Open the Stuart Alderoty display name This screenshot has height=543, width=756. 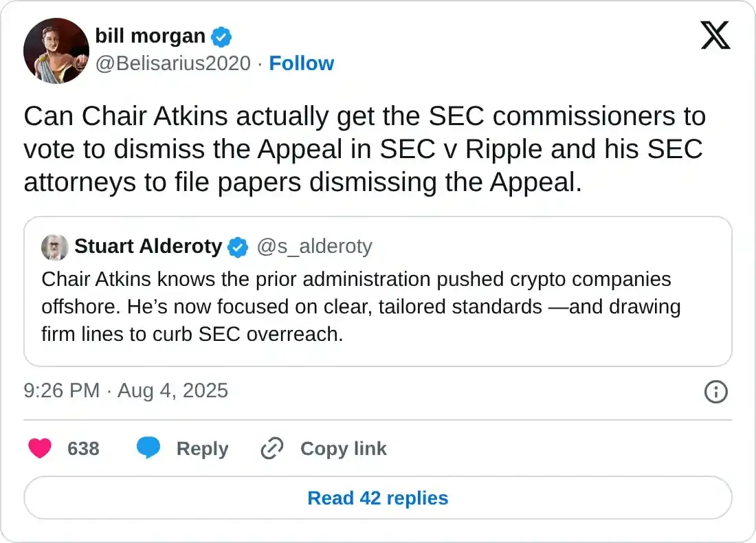click(148, 247)
